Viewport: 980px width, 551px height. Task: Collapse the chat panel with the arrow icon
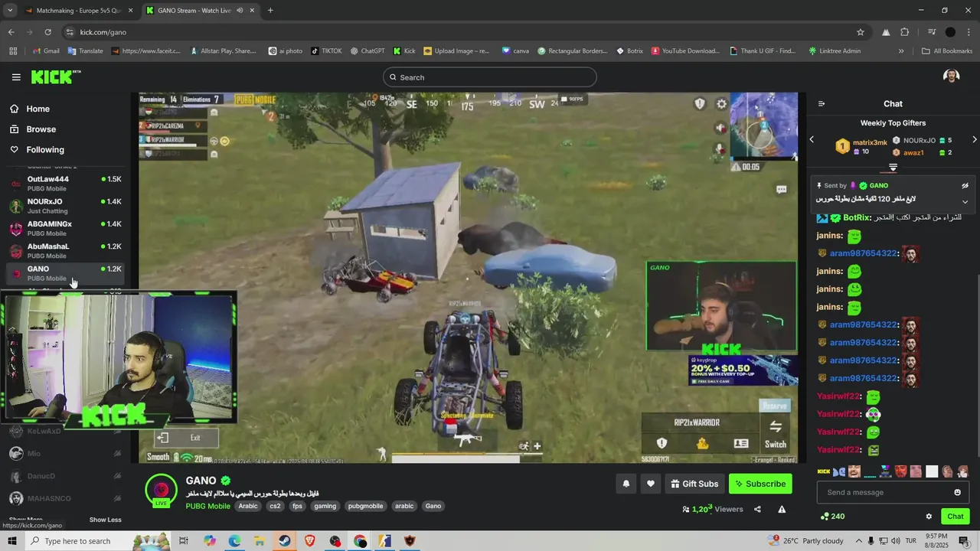click(x=822, y=104)
